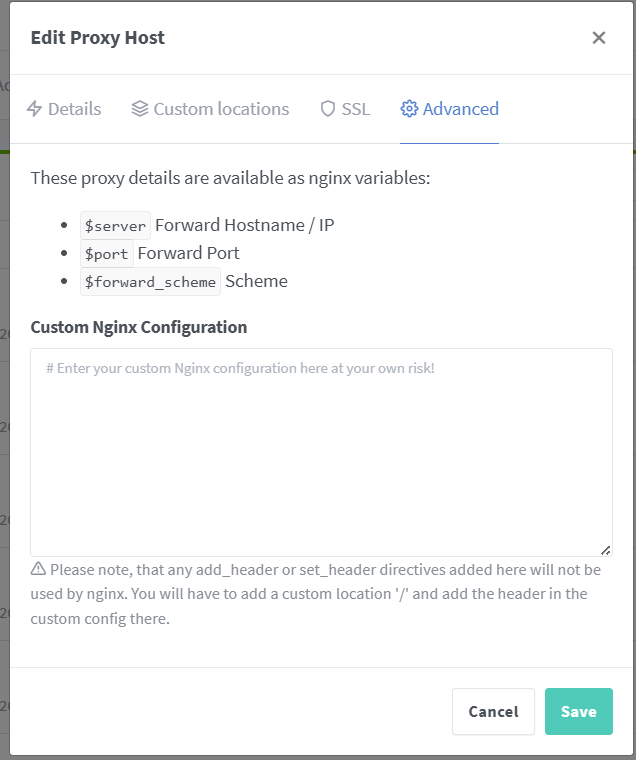This screenshot has width=636, height=760.
Task: Open the Custom locations tab label
Action: (221, 109)
